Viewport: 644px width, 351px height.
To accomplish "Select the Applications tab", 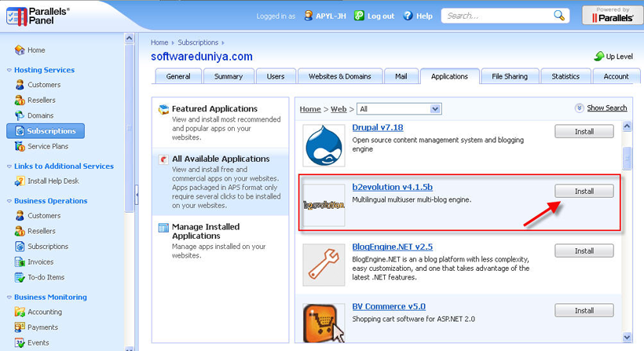I will [x=450, y=76].
